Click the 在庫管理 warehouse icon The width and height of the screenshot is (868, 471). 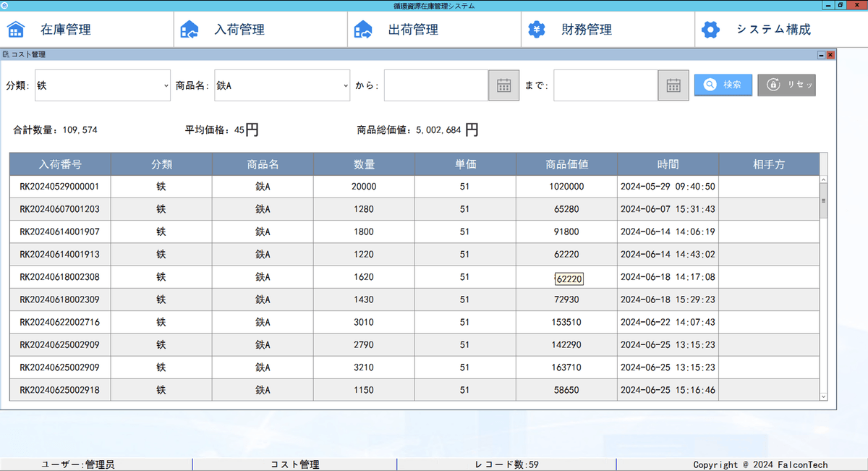pyautogui.click(x=16, y=30)
